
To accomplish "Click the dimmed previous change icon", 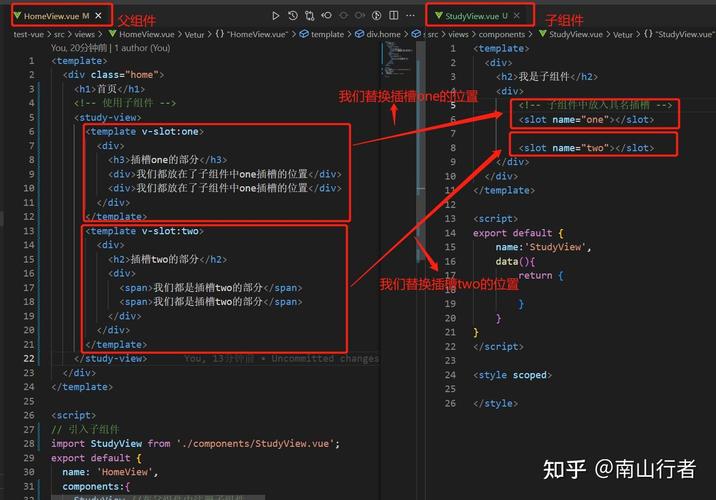I will (x=343, y=16).
